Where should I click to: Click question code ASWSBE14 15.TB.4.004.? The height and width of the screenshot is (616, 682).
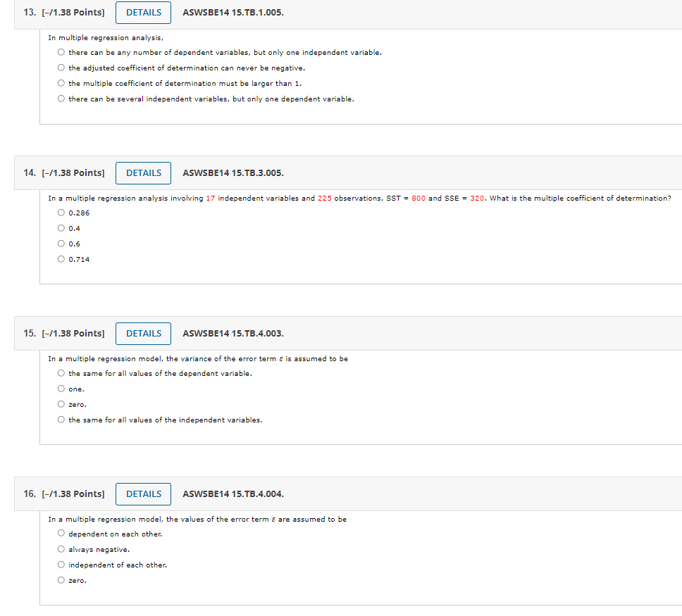pyautogui.click(x=233, y=494)
